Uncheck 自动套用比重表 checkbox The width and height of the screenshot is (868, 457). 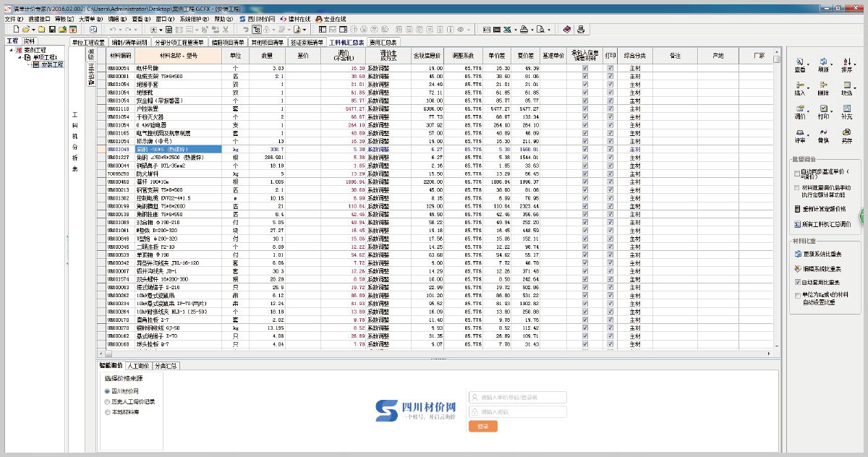click(x=797, y=282)
